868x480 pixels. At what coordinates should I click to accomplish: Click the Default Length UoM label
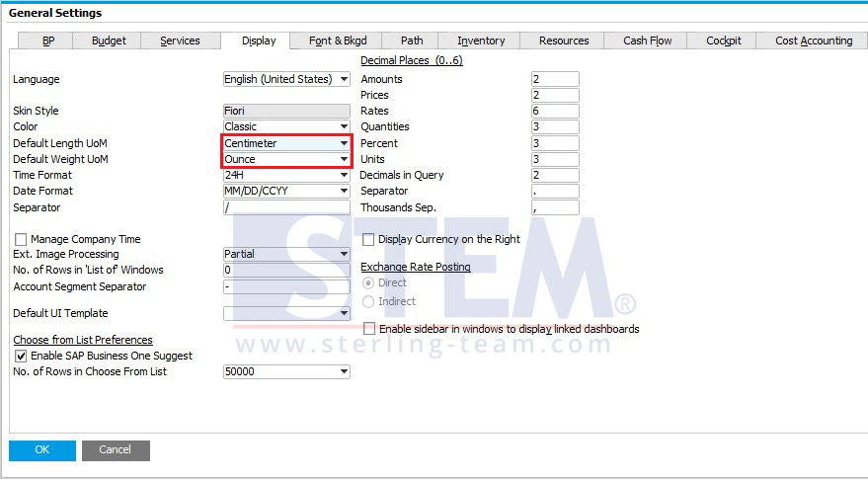click(x=60, y=143)
